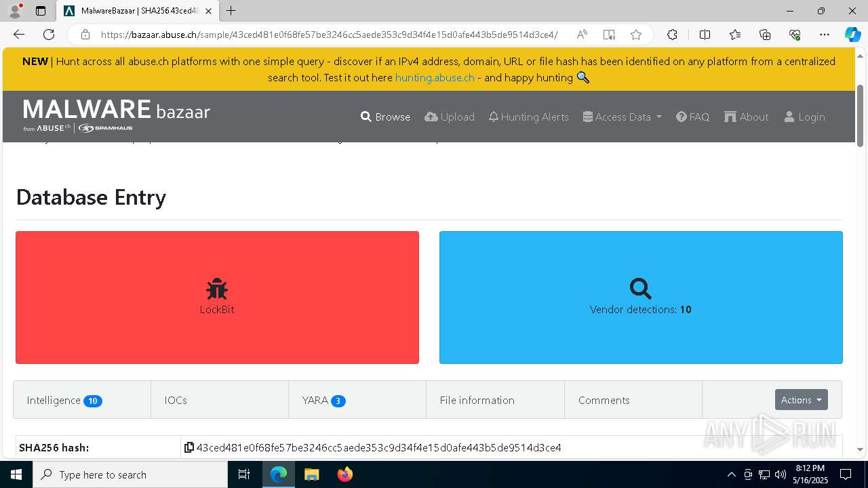Click the SHA256 hash: label
868x488 pixels.
coord(54,447)
